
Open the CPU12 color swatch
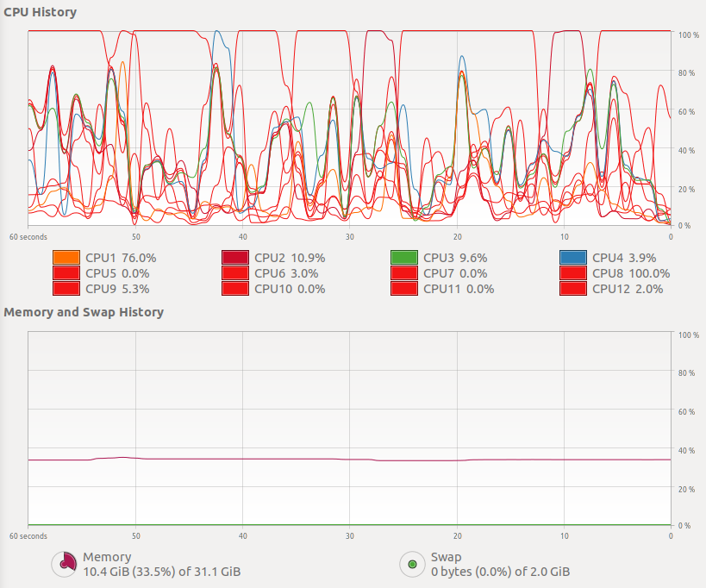[573, 289]
